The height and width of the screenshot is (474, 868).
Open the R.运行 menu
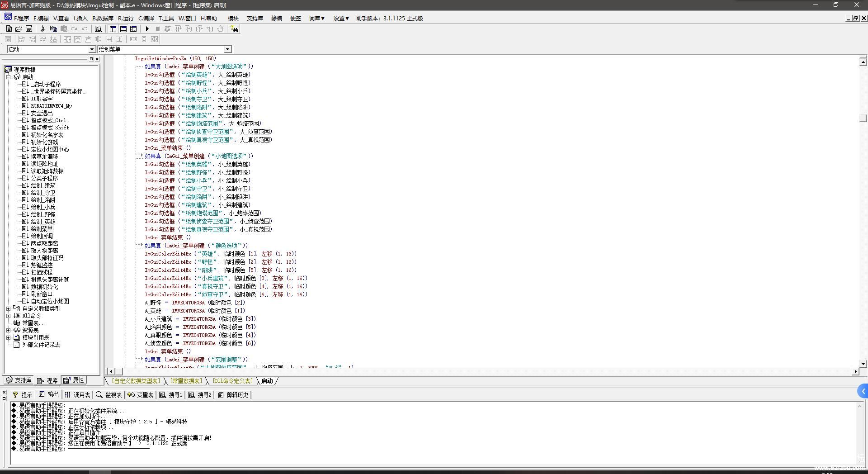pyautogui.click(x=126, y=19)
